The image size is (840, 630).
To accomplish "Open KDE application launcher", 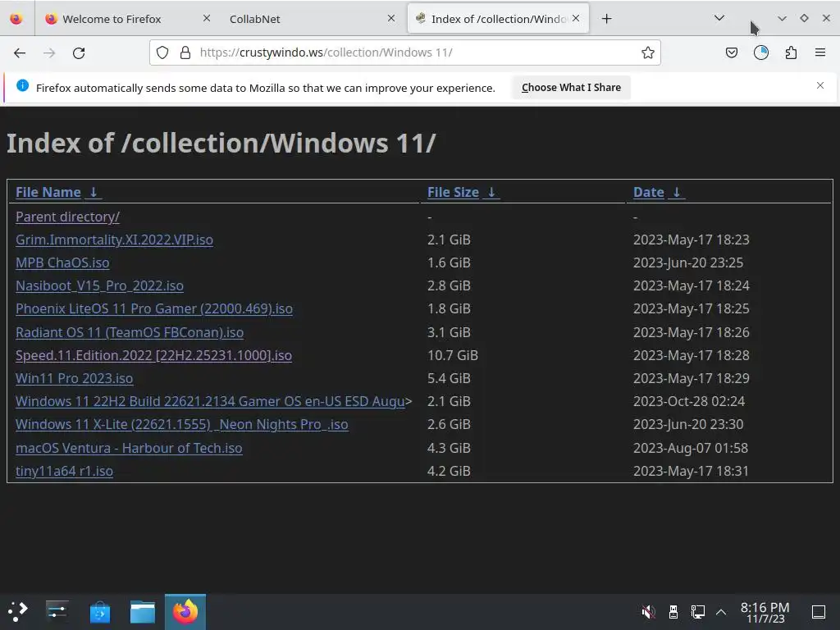I will [18, 611].
